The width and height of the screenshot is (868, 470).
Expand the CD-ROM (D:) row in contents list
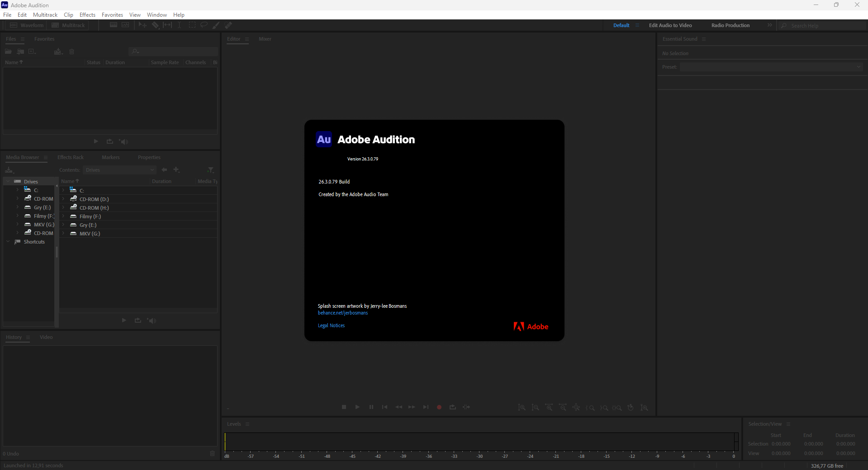[x=63, y=199]
